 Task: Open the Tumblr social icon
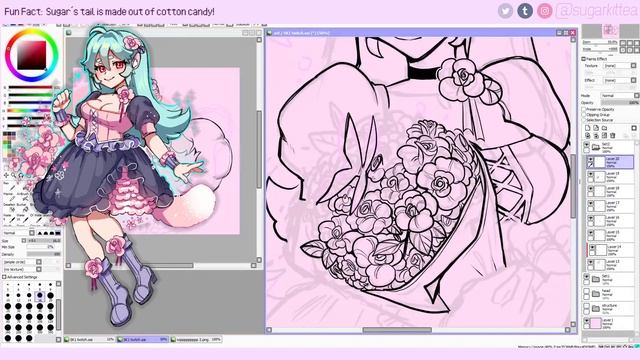tap(525, 11)
